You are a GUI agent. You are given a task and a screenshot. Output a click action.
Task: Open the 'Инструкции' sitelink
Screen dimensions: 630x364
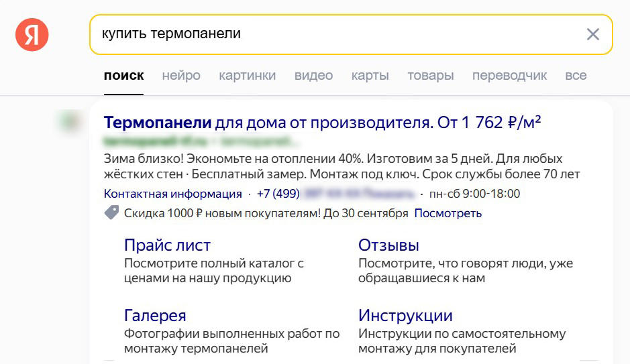click(405, 316)
